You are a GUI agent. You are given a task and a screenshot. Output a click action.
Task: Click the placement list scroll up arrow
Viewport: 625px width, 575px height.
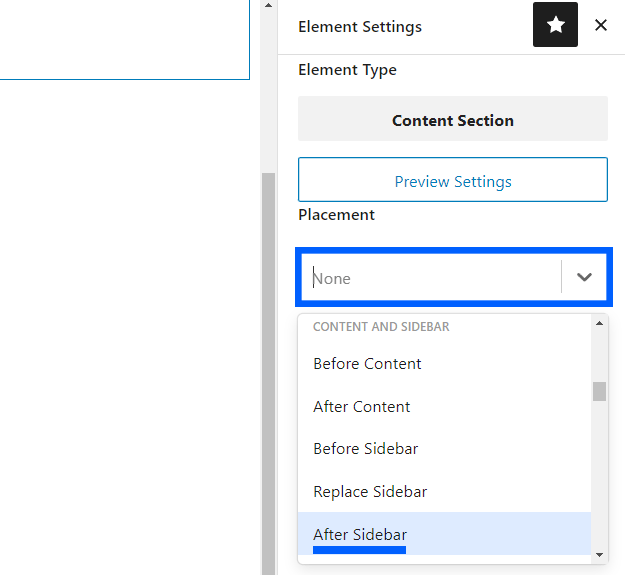[599, 323]
